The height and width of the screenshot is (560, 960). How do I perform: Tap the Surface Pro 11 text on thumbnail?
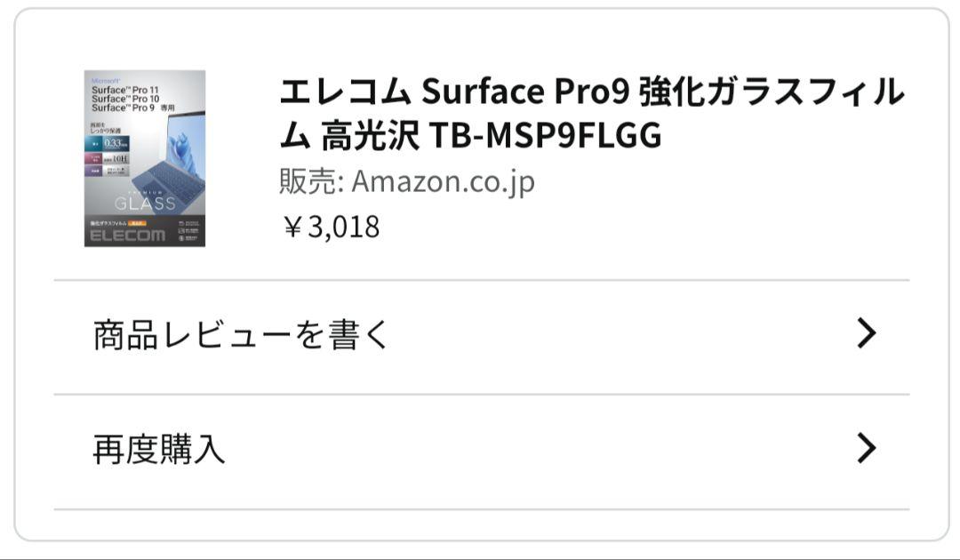pos(125,90)
